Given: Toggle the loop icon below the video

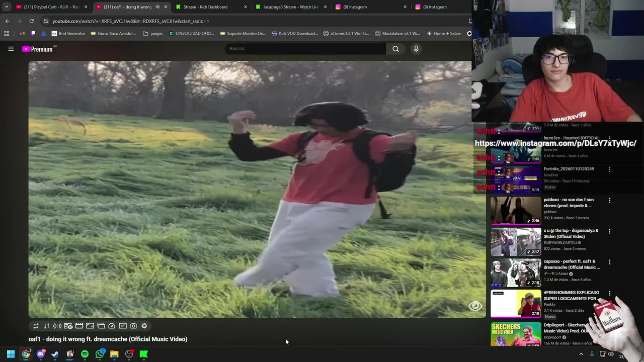Looking at the screenshot, I should point(36,326).
